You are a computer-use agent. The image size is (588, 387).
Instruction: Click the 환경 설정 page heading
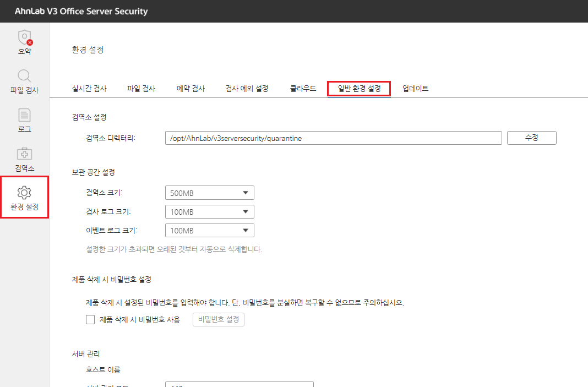tap(88, 50)
